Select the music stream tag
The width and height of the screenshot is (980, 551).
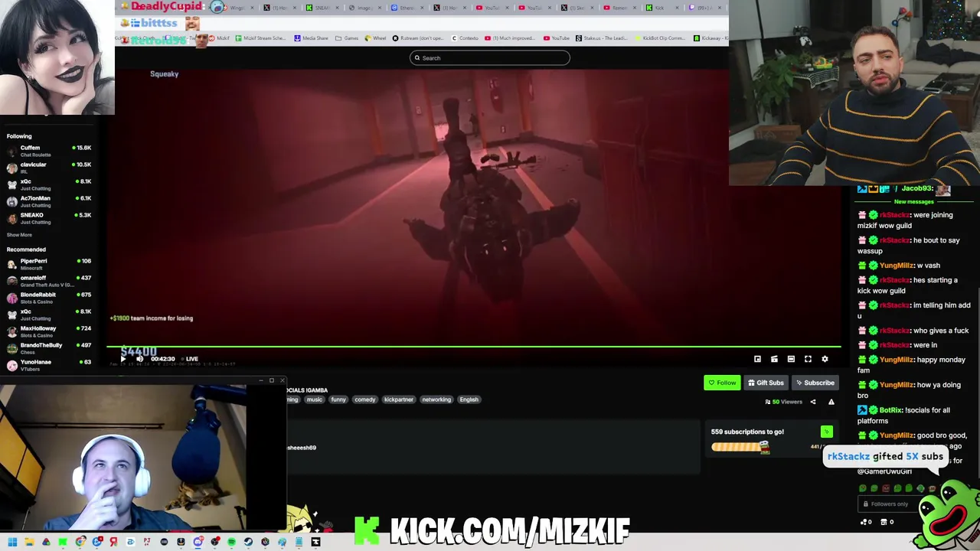click(315, 399)
